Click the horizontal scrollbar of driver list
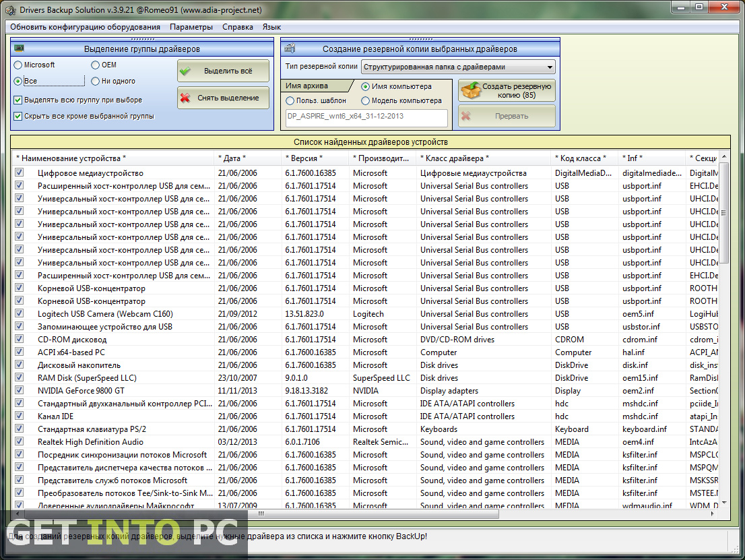 tap(261, 514)
